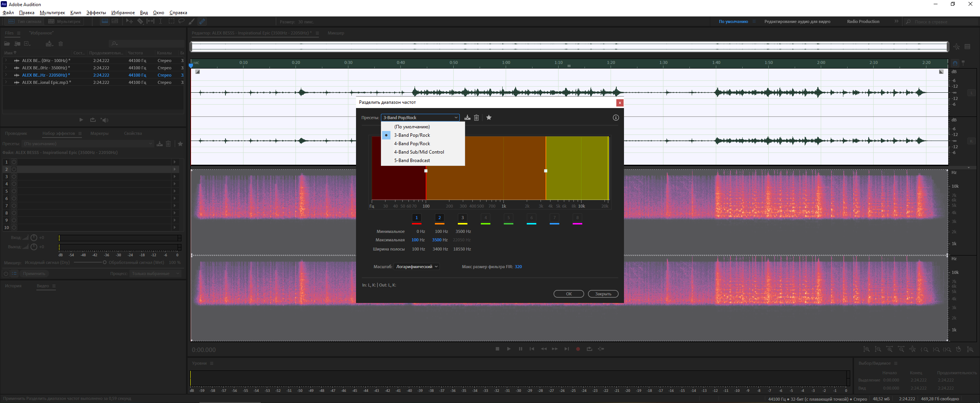980x403 pixels.
Task: Open the Масштаб Логарифмический dropdown
Action: (416, 267)
